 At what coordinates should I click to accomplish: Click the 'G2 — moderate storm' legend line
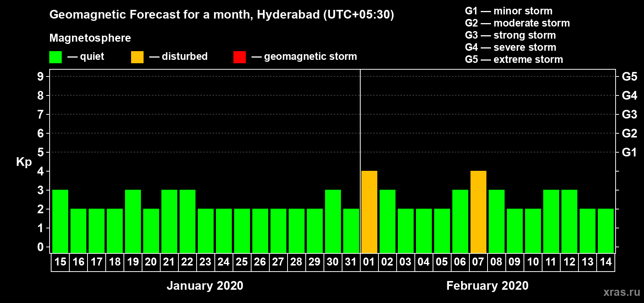click(517, 23)
